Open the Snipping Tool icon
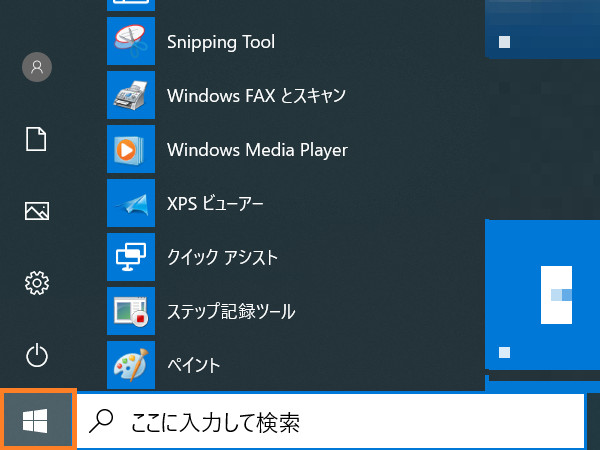600x450 pixels. (131, 41)
